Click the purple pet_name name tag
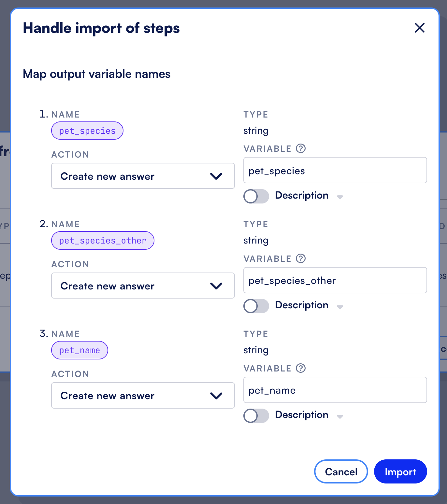The height and width of the screenshot is (504, 447). 79,350
